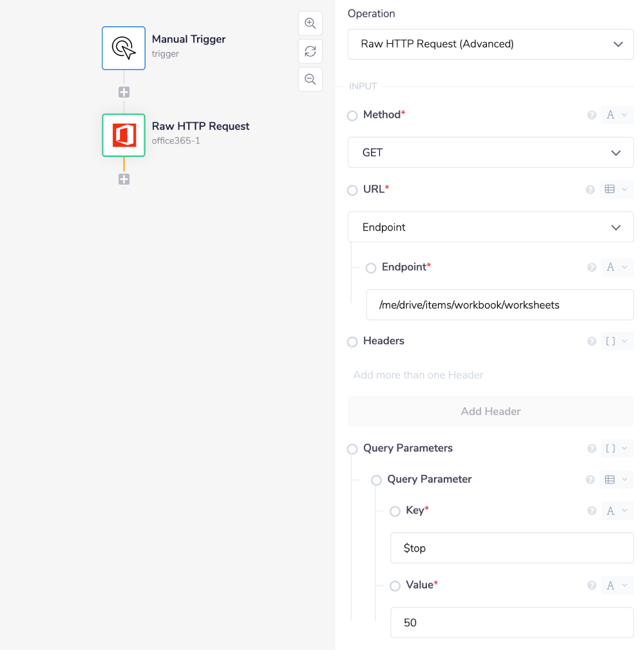
Task: Add step below Raw HTTP Request node
Action: tap(124, 180)
